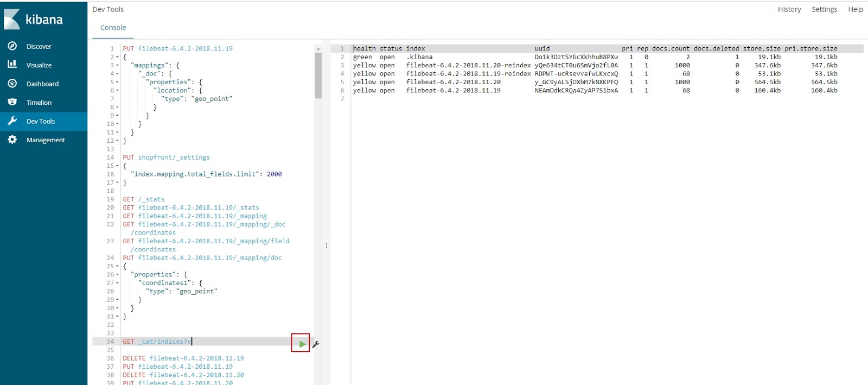
Task: Open Management gear icon in sidebar
Action: tap(12, 140)
